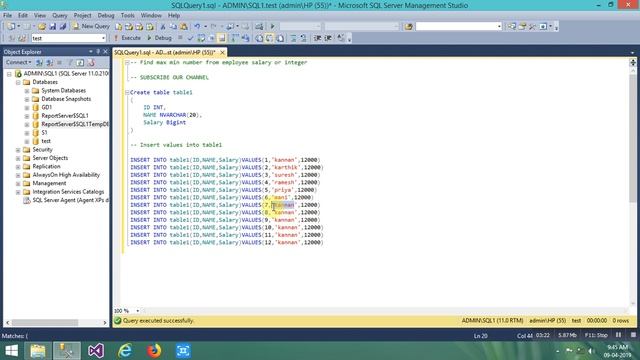The width and height of the screenshot is (640, 360).
Task: Toggle IntelliSense Enabled button
Action: (x=222, y=38)
